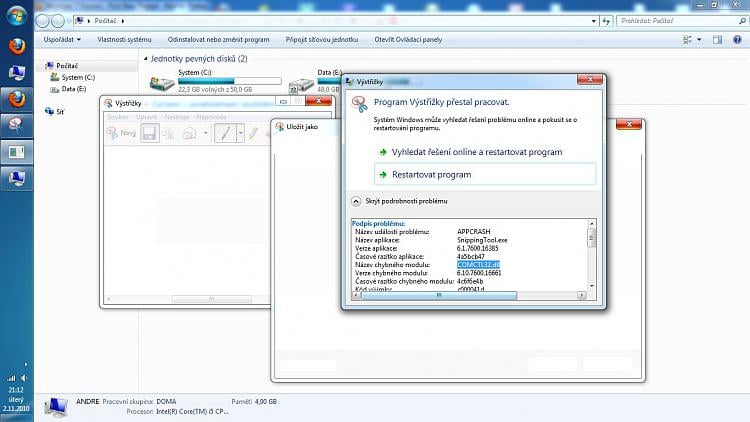Open the Soubor menu in Výstřižky

click(x=118, y=117)
